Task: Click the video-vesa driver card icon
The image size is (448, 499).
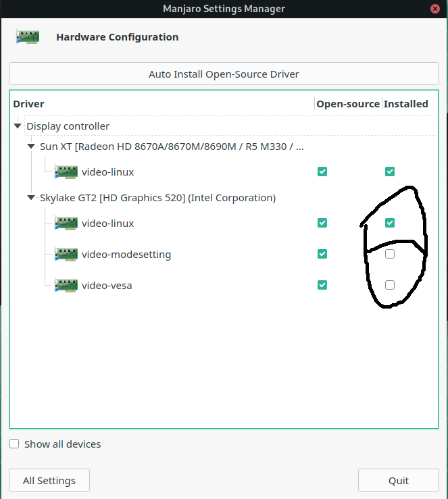Action: [x=66, y=285]
